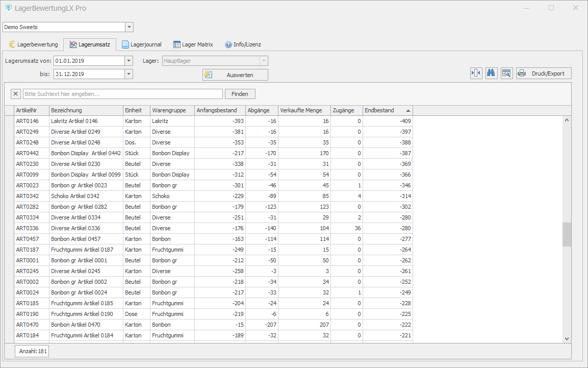This screenshot has width=588, height=368.
Task: Open search with the binoculars icon
Action: pyautogui.click(x=491, y=73)
